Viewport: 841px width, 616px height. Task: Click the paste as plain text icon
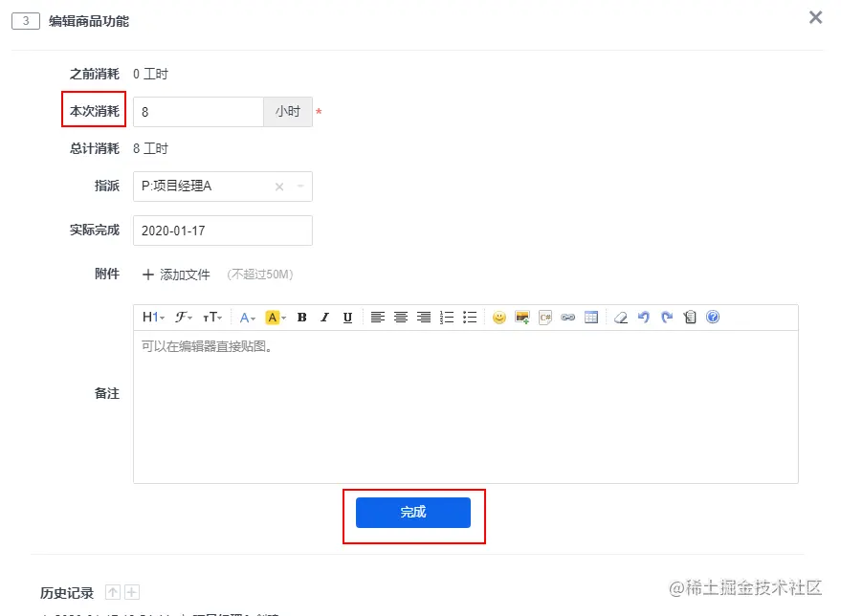(x=690, y=318)
